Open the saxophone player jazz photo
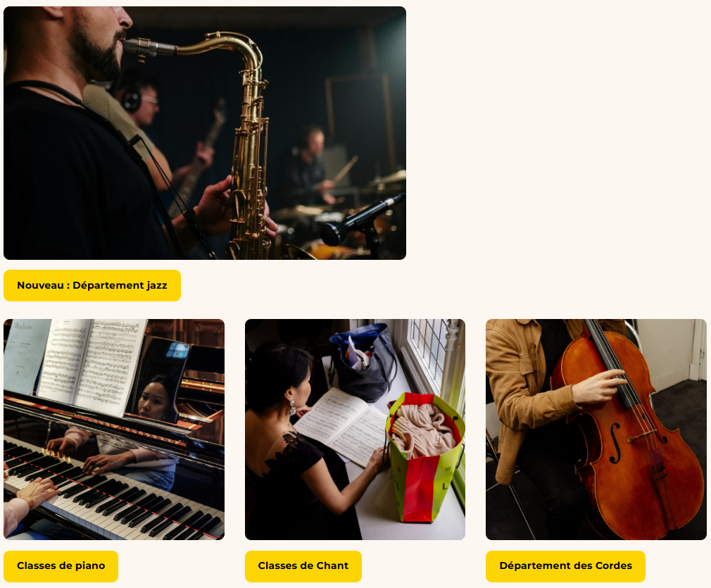 205,133
